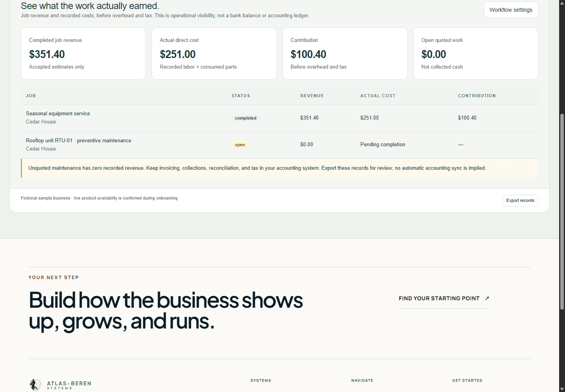Click the JOB column header
Screen dimensions: 565x392
coord(31,96)
